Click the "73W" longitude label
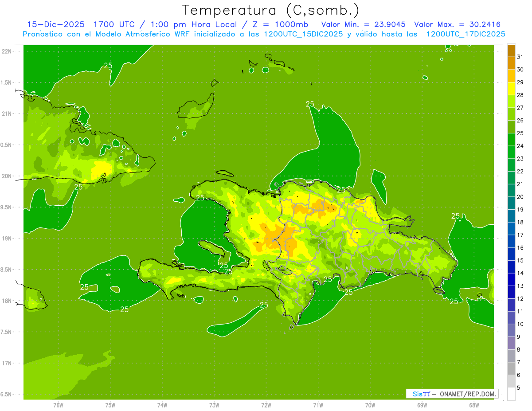The image size is (532, 411). [214, 405]
